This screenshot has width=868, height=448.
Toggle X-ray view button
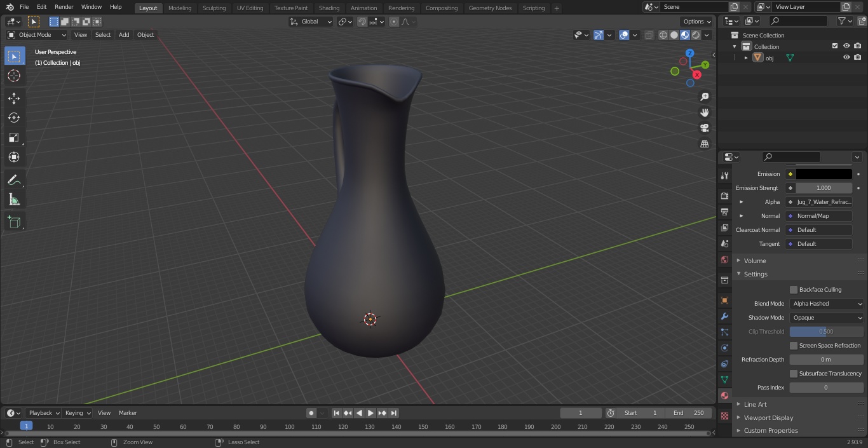click(649, 35)
